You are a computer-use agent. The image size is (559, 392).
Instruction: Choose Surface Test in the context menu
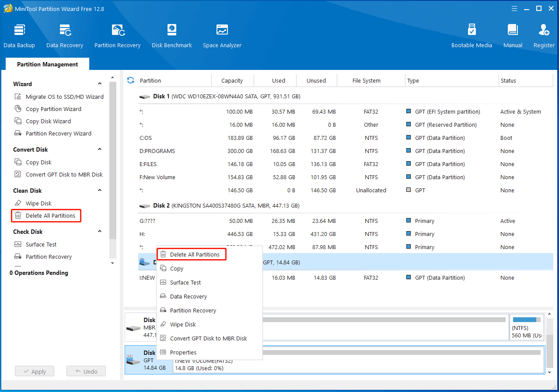(x=210, y=282)
